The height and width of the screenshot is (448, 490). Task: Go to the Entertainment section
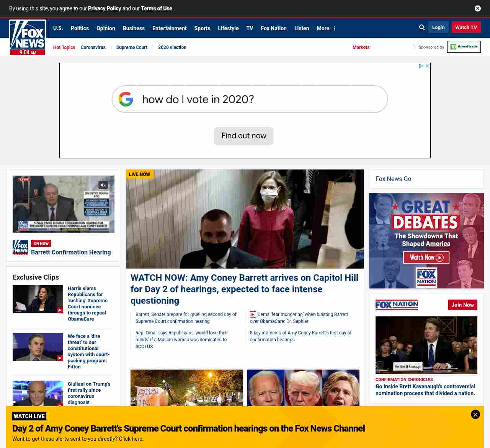click(169, 28)
